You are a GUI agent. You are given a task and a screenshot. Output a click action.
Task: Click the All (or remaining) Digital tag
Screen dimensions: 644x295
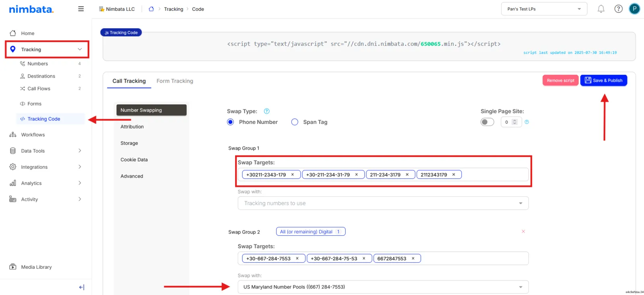[311, 231]
